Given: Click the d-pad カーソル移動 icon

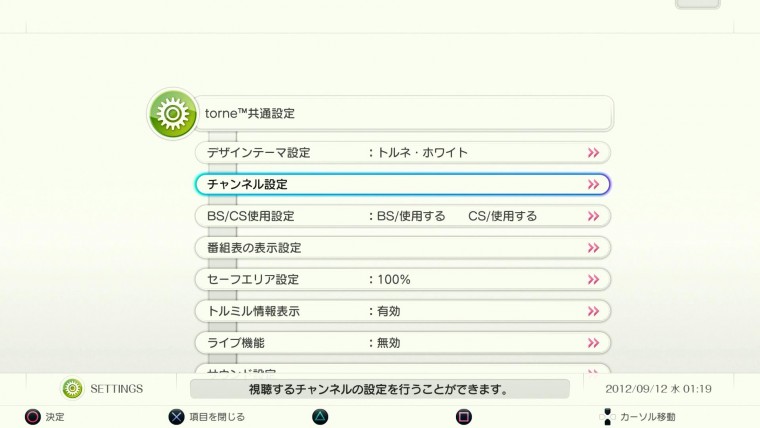Looking at the screenshot, I should 606,416.
